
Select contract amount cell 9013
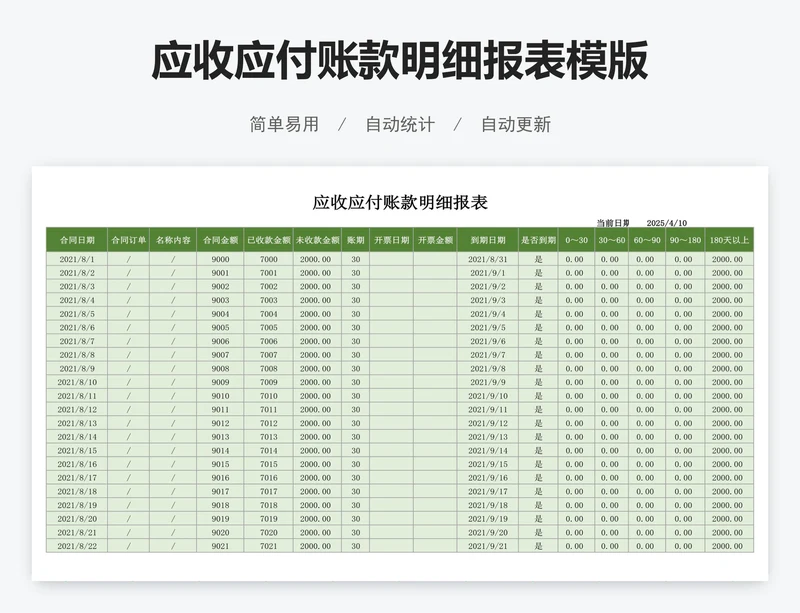[x=220, y=437]
